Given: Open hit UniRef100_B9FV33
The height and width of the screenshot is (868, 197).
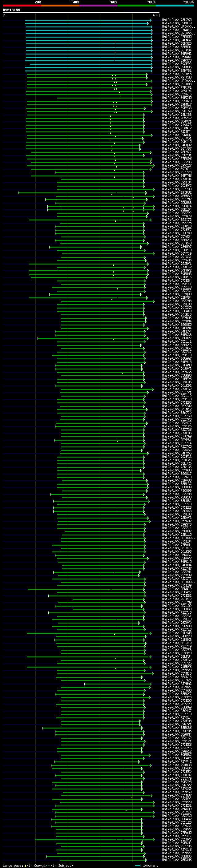Looking at the screenshot, I should point(177,108).
